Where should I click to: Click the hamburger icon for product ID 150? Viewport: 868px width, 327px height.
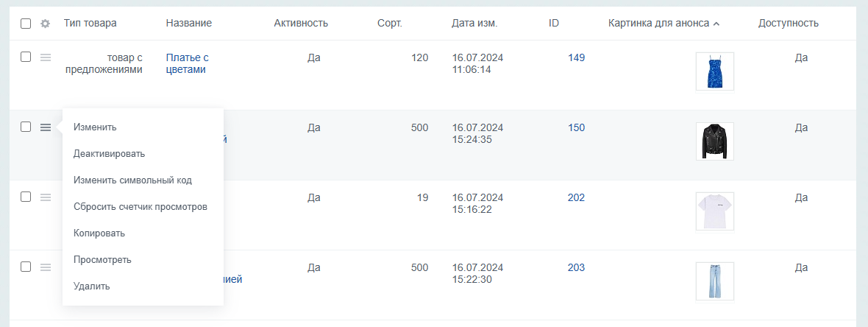point(46,127)
